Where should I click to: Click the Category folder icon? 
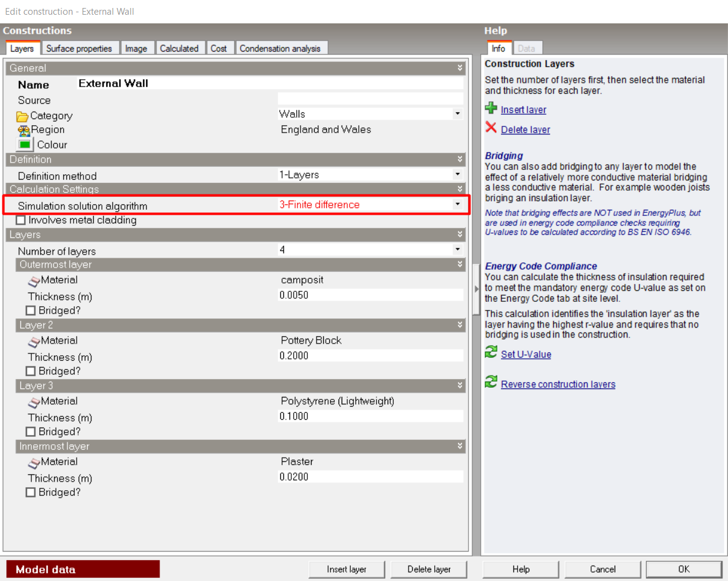(22, 116)
